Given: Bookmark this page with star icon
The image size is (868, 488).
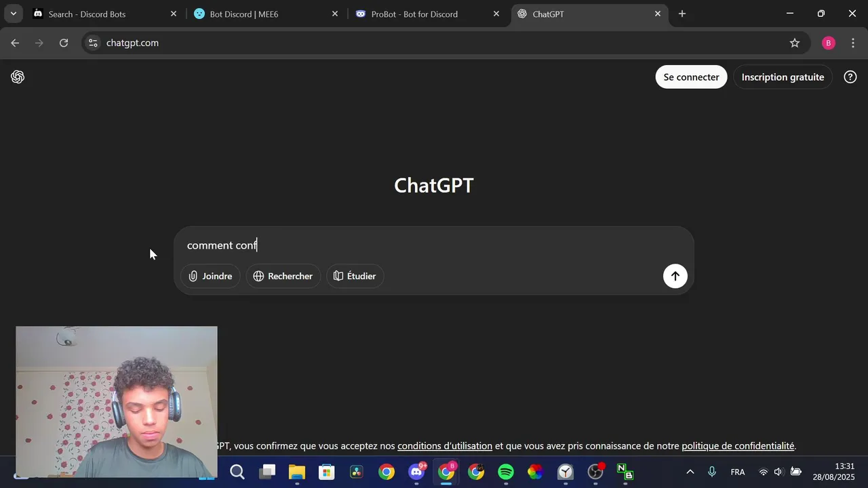Looking at the screenshot, I should click(795, 43).
